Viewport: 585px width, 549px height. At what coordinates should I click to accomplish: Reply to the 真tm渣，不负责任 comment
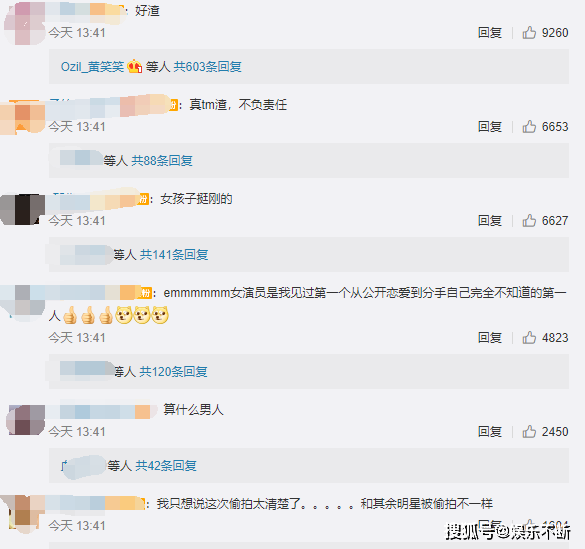click(x=489, y=127)
